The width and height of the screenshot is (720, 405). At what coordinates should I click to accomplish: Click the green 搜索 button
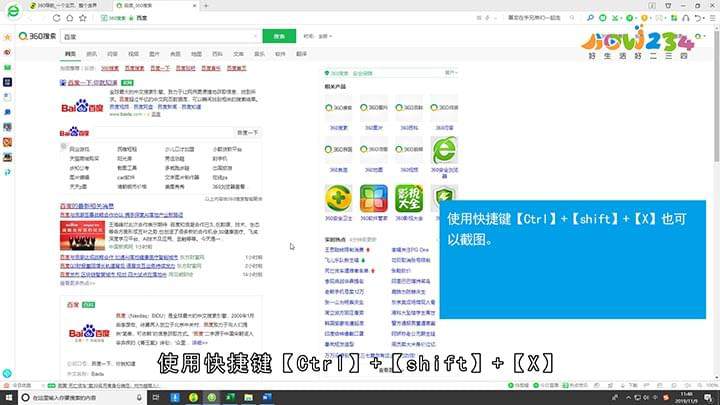pyautogui.click(x=279, y=36)
